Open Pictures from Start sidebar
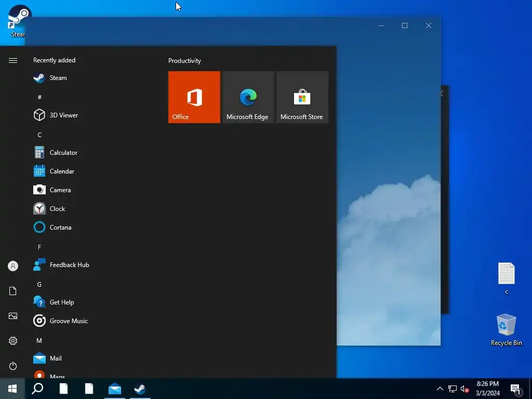The image size is (532, 399). [13, 316]
